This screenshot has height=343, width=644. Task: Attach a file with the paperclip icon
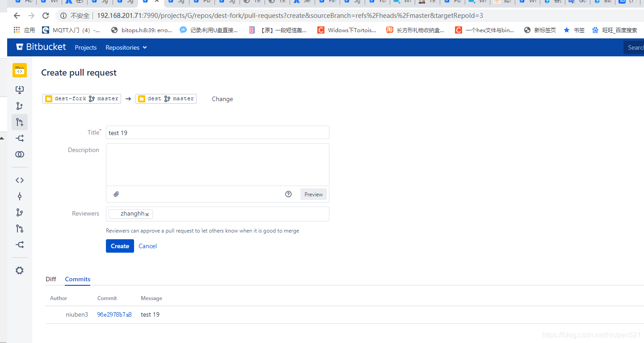coord(116,194)
